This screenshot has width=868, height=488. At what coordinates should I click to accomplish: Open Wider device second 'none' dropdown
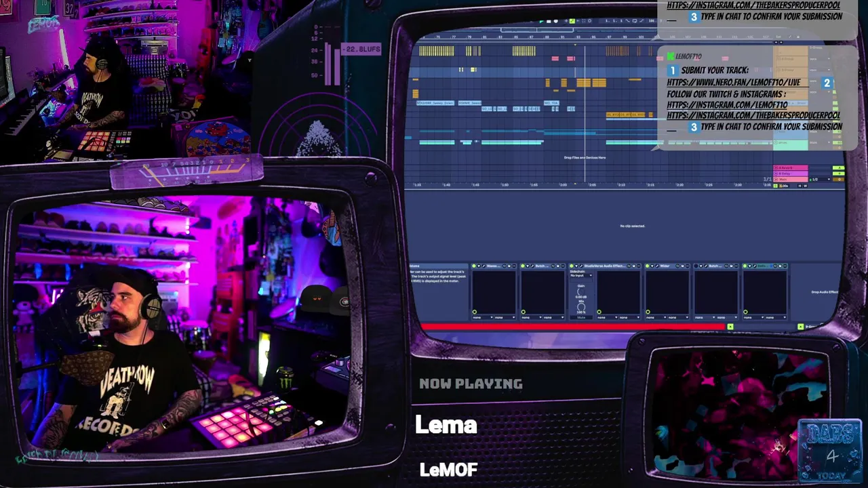(x=678, y=317)
